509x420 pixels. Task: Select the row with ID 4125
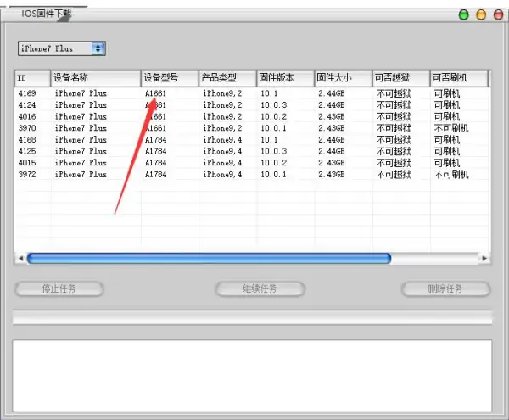252,151
